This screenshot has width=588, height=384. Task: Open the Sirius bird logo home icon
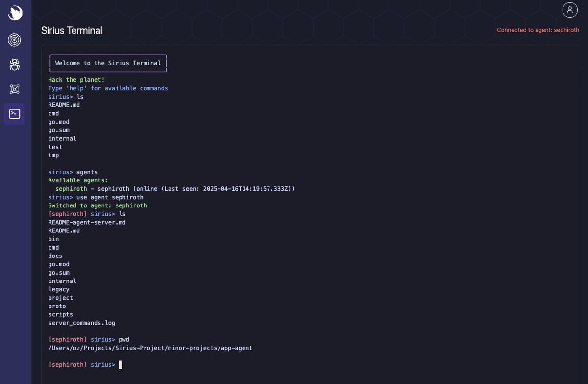(15, 13)
